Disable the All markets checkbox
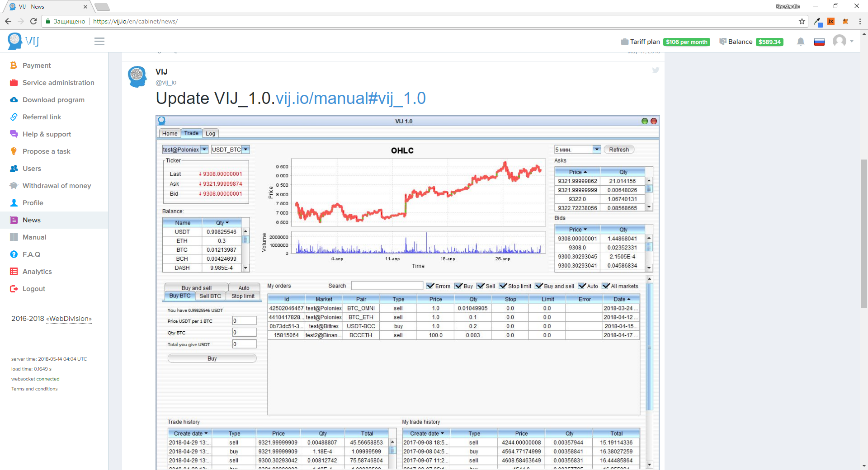The height and width of the screenshot is (470, 868). [606, 286]
